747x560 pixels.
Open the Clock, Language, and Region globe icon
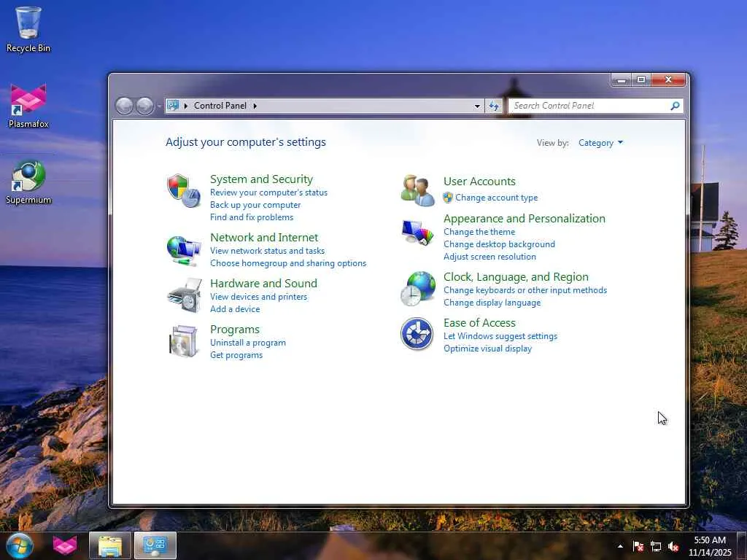click(x=418, y=289)
